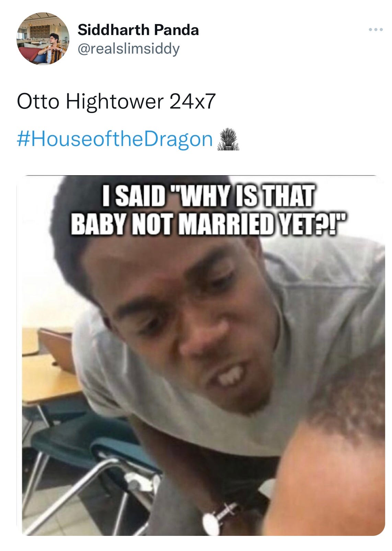Open the @realslimsiddy handle profile
This screenshot has height=551, width=392.
point(128,49)
